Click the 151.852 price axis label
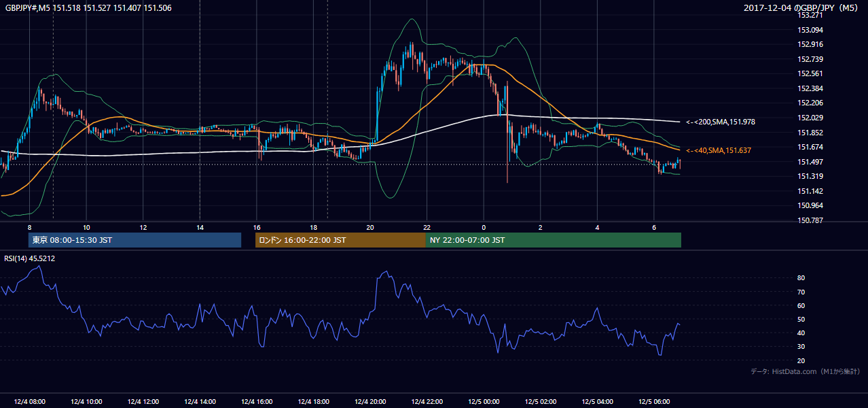The width and height of the screenshot is (868, 408). coord(810,133)
